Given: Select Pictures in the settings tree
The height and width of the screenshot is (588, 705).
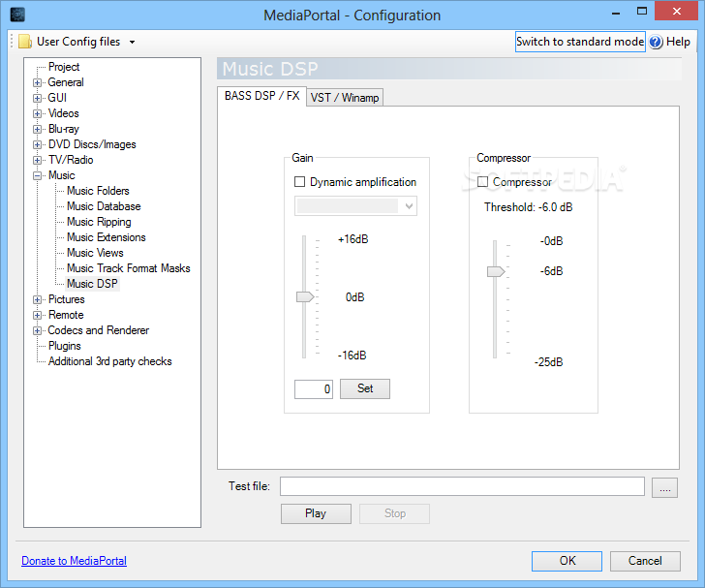Looking at the screenshot, I should (67, 299).
